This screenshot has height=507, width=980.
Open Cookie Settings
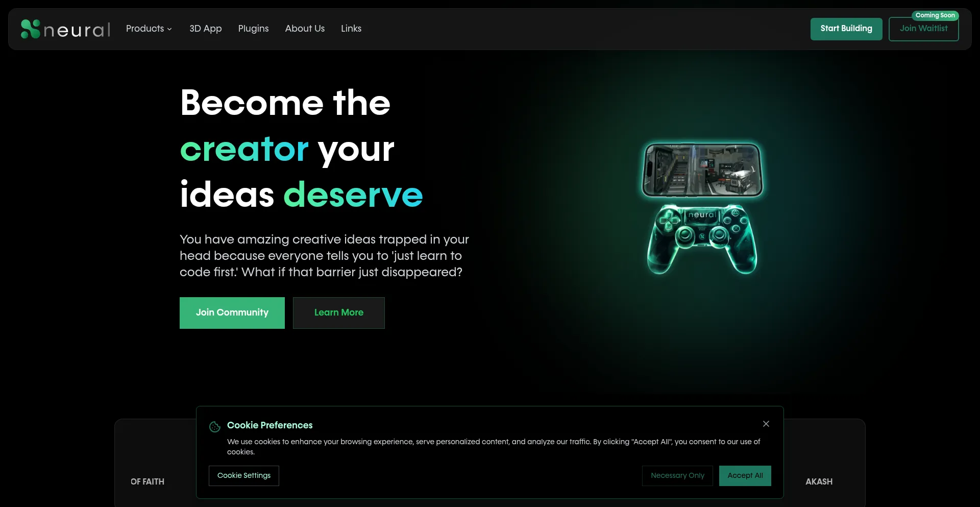[x=244, y=476]
